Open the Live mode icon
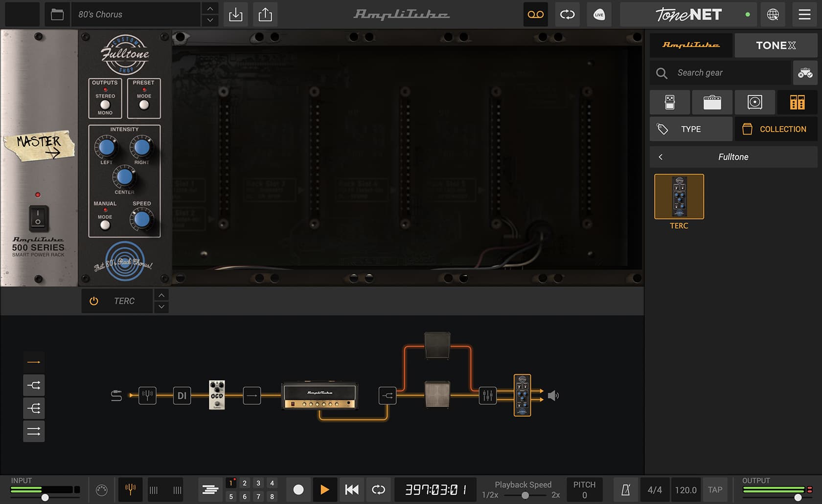 599,15
